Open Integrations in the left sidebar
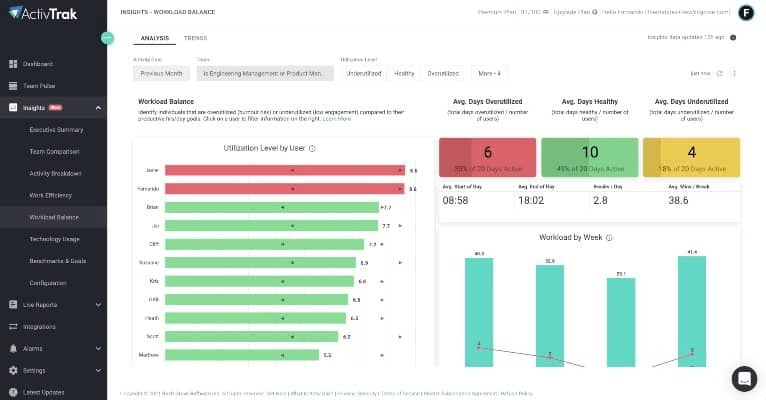 (x=13, y=326)
